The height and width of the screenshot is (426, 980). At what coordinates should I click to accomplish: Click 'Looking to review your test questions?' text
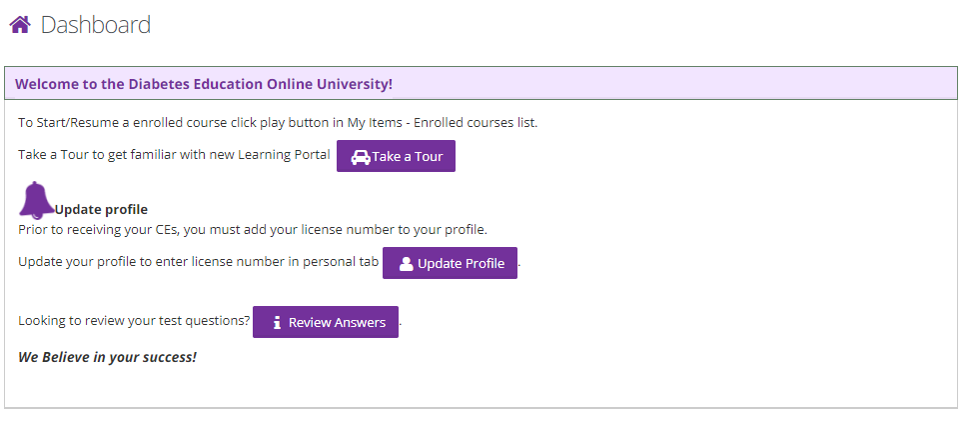point(134,321)
